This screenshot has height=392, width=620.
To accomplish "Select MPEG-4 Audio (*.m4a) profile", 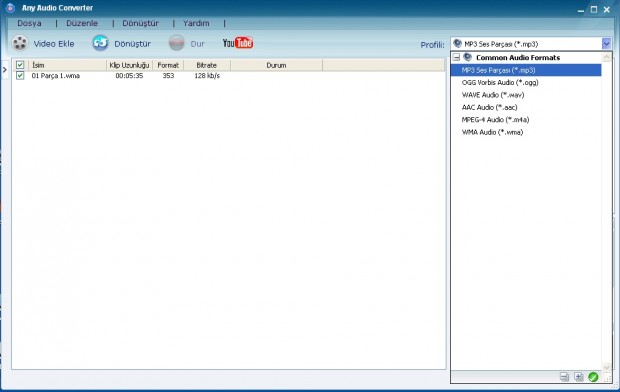I will click(x=526, y=119).
